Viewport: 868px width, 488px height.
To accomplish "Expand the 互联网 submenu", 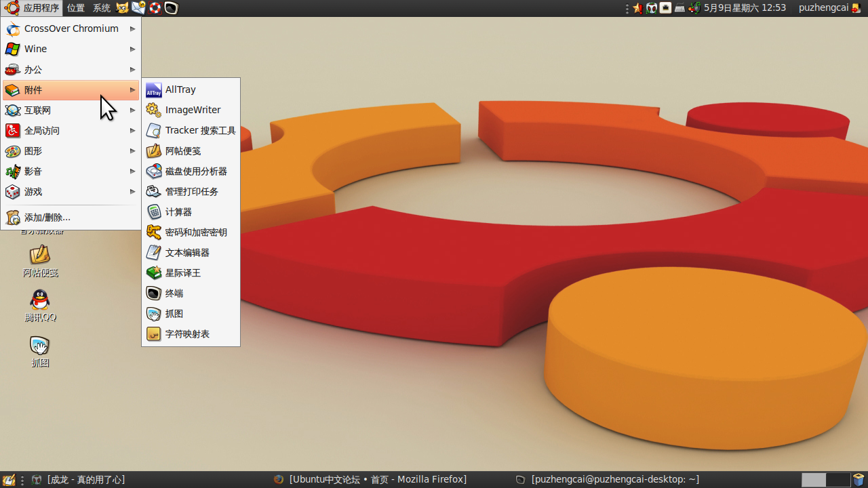I will coord(71,110).
